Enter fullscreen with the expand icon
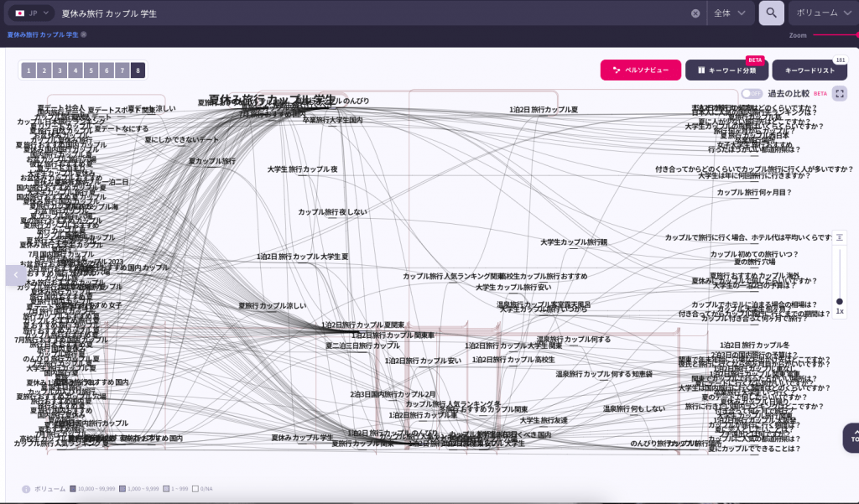 pos(839,93)
